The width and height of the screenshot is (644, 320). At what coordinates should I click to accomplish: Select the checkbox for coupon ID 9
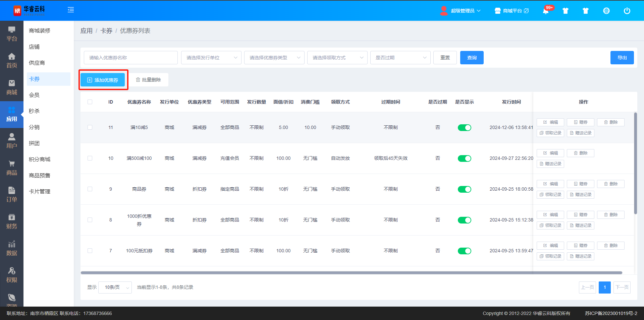click(90, 189)
